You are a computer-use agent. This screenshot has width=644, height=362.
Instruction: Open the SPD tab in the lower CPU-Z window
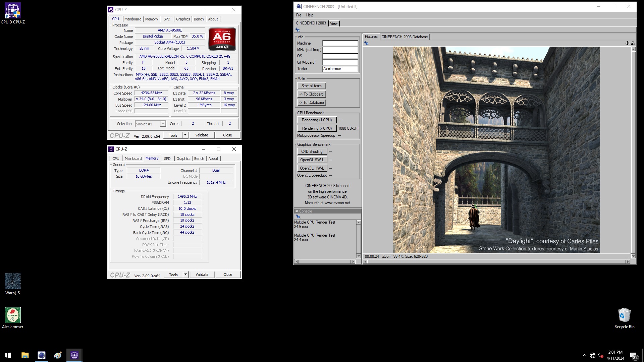click(x=167, y=159)
